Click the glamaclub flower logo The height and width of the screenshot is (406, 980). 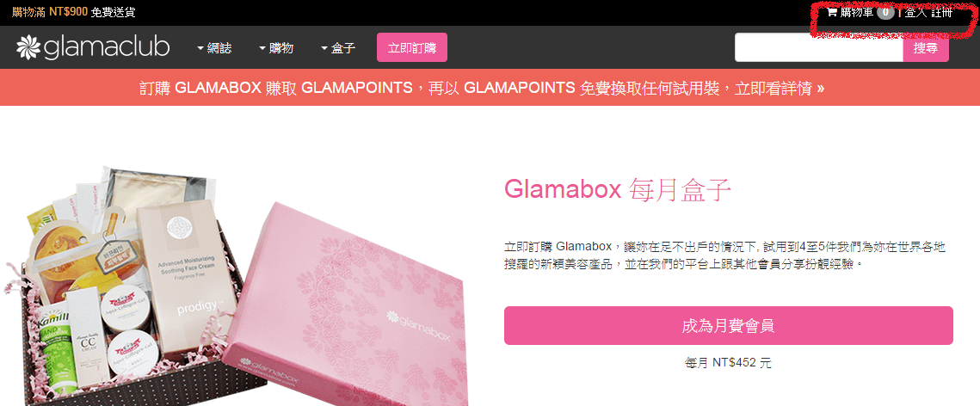pos(28,47)
